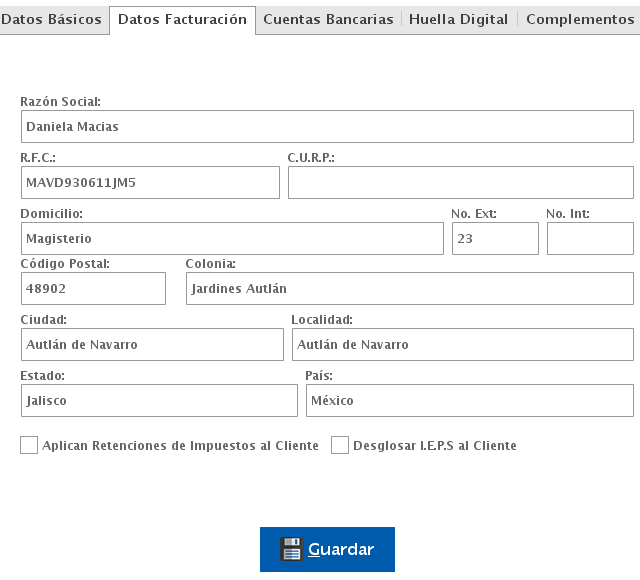Go to the Huella Digital tab
The image size is (640, 580).
tap(458, 19)
